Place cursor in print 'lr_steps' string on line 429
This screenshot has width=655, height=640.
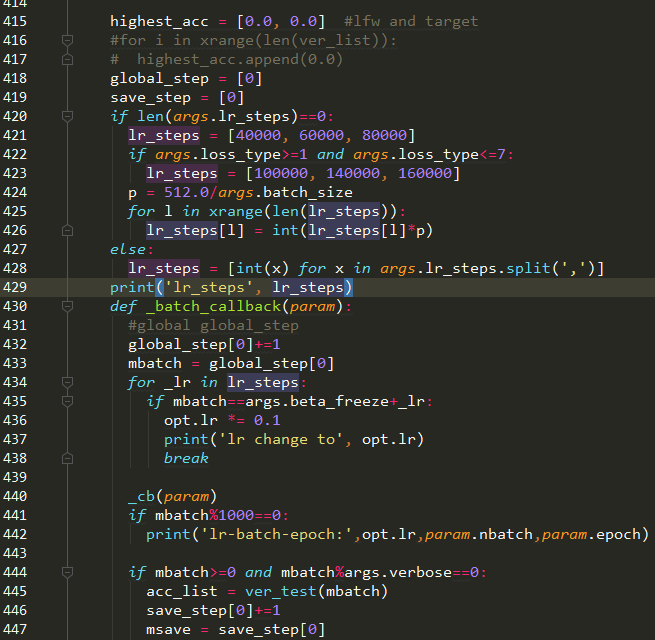pyautogui.click(x=208, y=287)
